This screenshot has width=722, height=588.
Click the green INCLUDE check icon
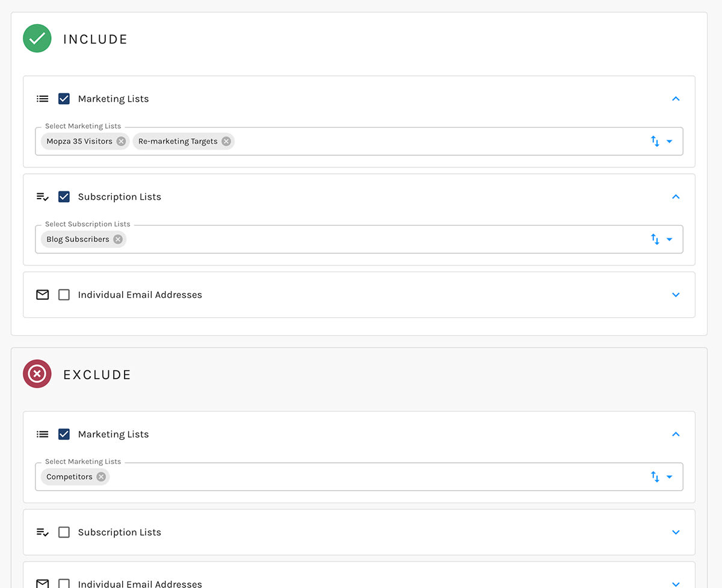pyautogui.click(x=37, y=38)
